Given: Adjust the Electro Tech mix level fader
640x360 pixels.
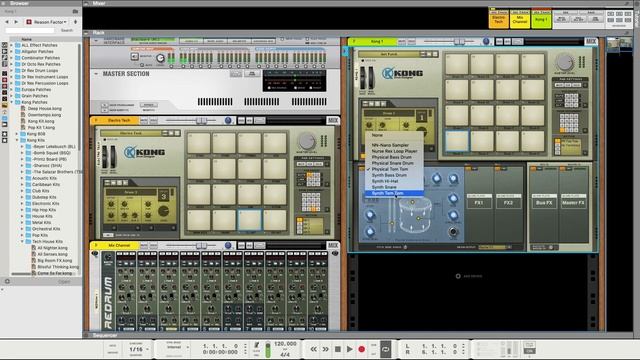Looking at the screenshot, I should tap(201, 120).
